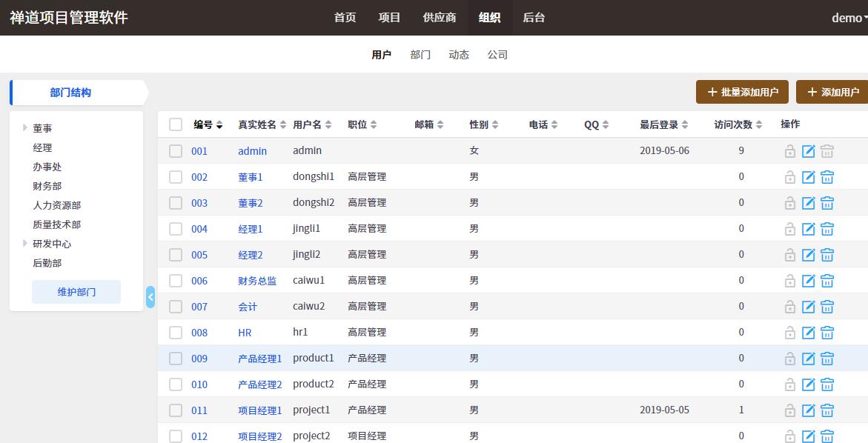
Task: Toggle the select-all checkbox in the table header
Action: coord(176,124)
